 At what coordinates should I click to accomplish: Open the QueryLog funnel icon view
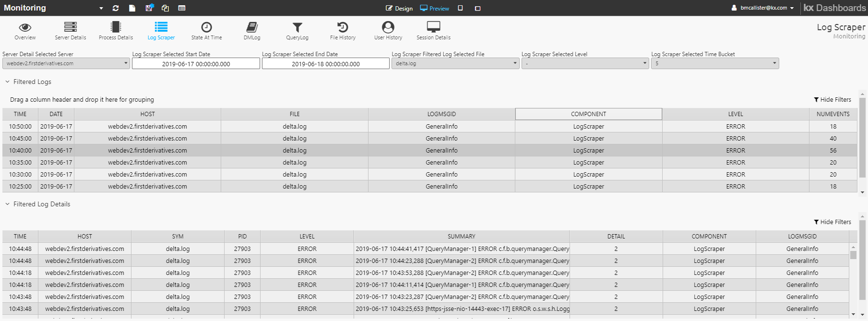(x=297, y=31)
